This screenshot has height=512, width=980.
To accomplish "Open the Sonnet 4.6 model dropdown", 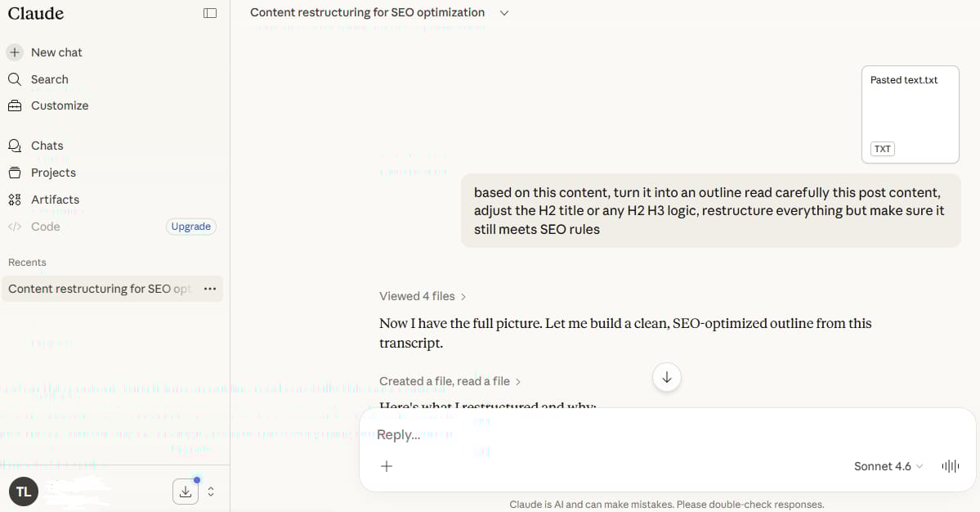I will point(888,465).
